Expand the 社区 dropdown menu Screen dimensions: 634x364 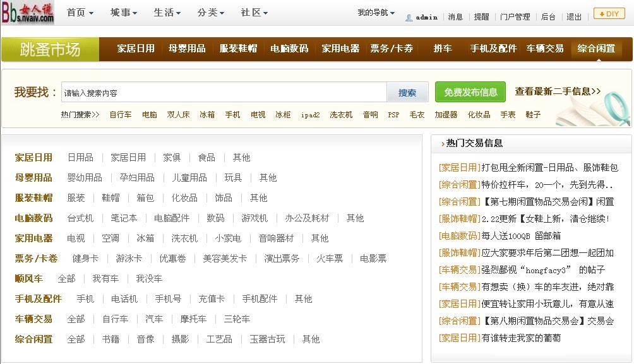(254, 13)
